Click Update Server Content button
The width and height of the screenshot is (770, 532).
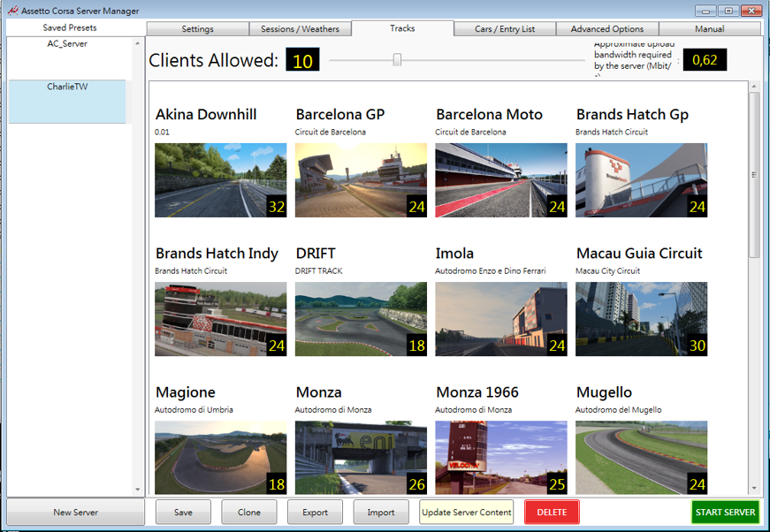(x=466, y=513)
